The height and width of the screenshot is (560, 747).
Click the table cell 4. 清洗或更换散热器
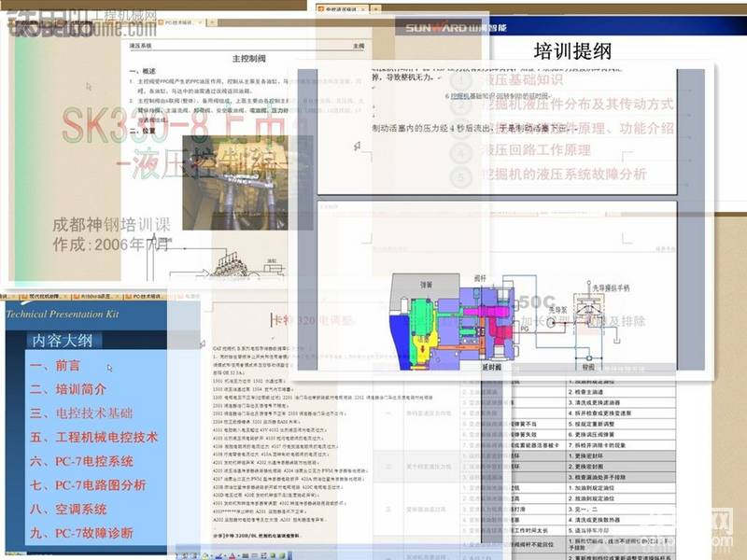(x=622, y=520)
